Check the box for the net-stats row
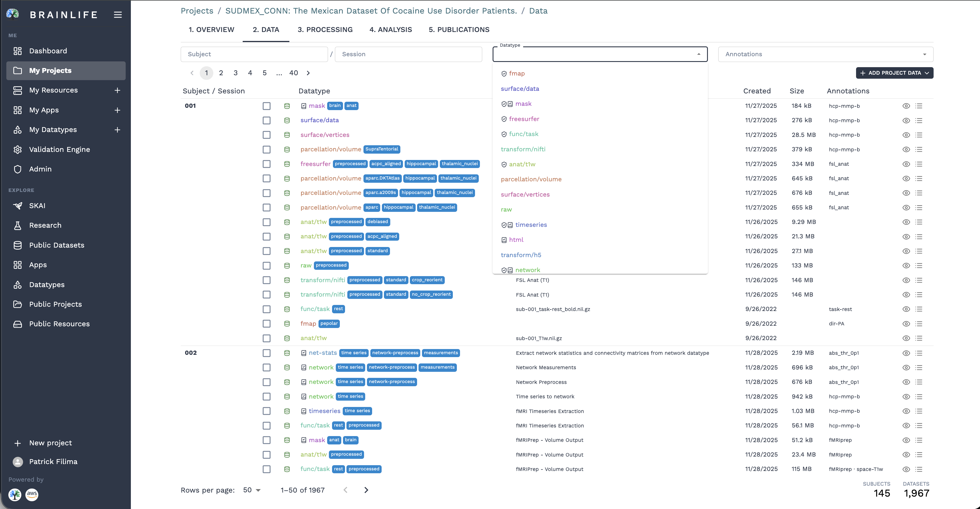This screenshot has width=980, height=509. pyautogui.click(x=267, y=353)
